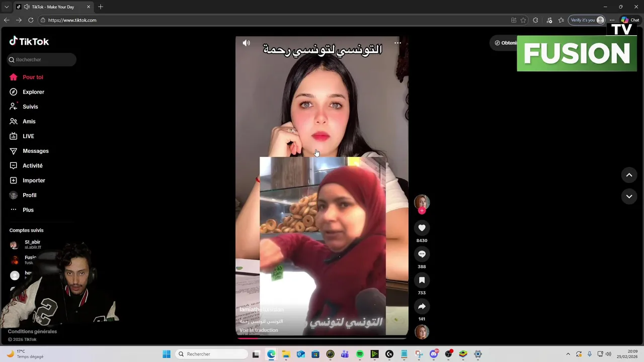The width and height of the screenshot is (644, 362).
Task: Open Copilot Chat button
Action: tap(630, 20)
